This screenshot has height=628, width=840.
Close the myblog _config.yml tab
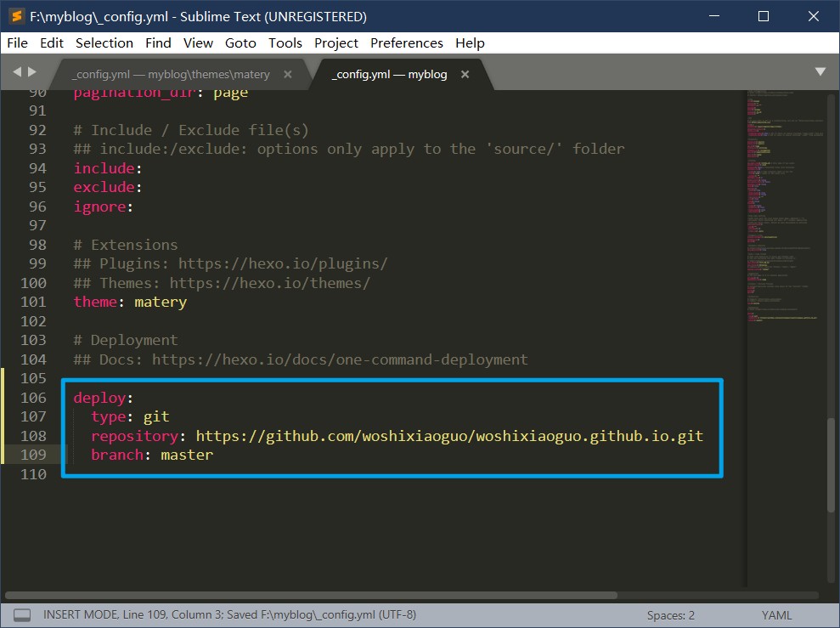tap(465, 75)
